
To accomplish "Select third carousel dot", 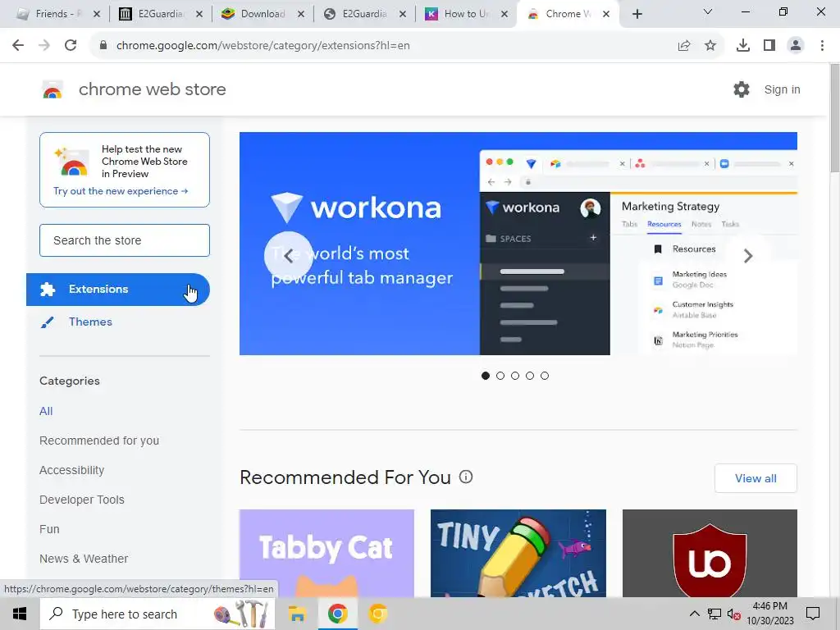I will tap(515, 376).
